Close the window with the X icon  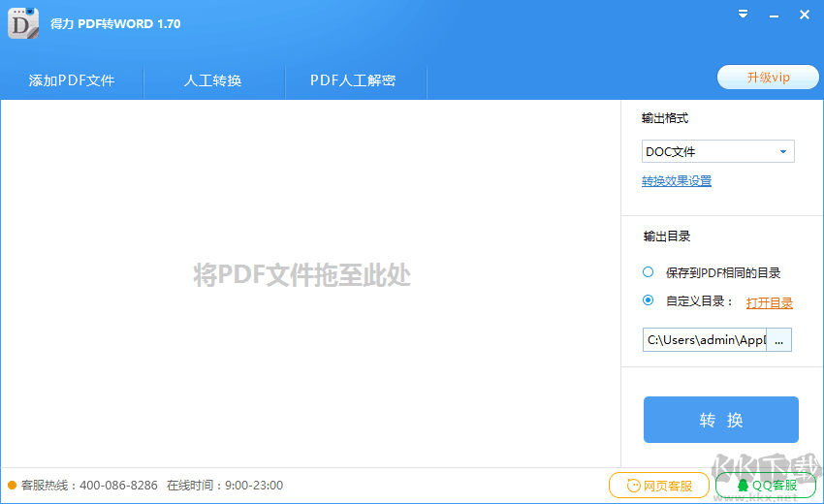coord(804,15)
